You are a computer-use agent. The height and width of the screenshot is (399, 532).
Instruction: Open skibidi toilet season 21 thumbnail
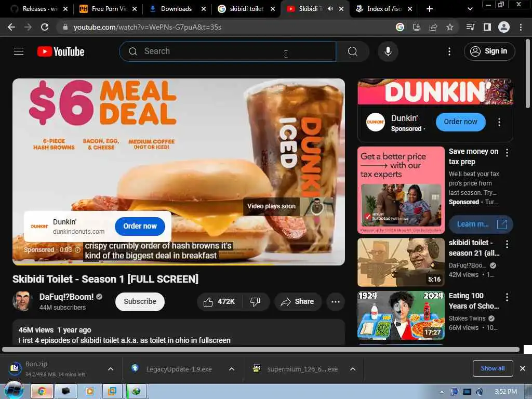tap(401, 262)
